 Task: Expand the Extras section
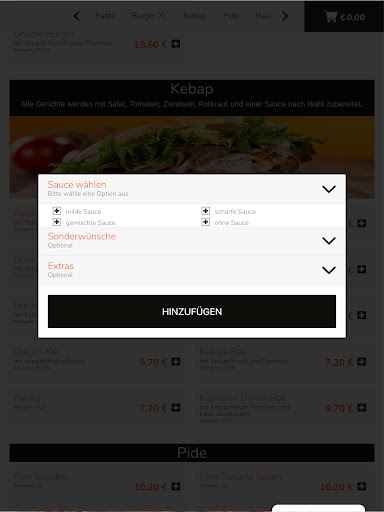coord(192,270)
